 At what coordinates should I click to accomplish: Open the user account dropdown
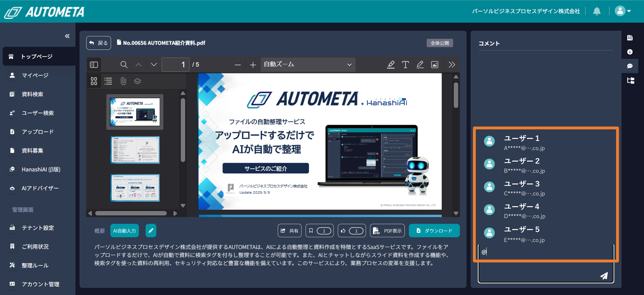point(623,11)
